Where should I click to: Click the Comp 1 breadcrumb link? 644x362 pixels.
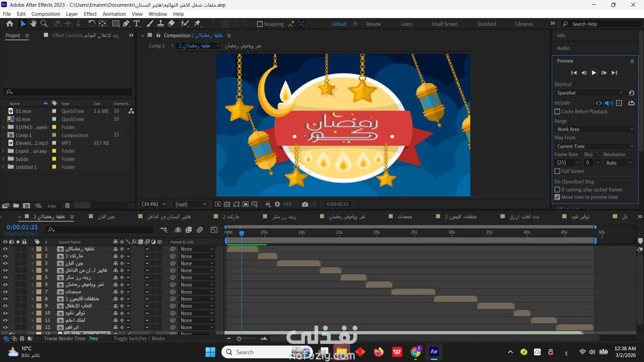pyautogui.click(x=157, y=46)
